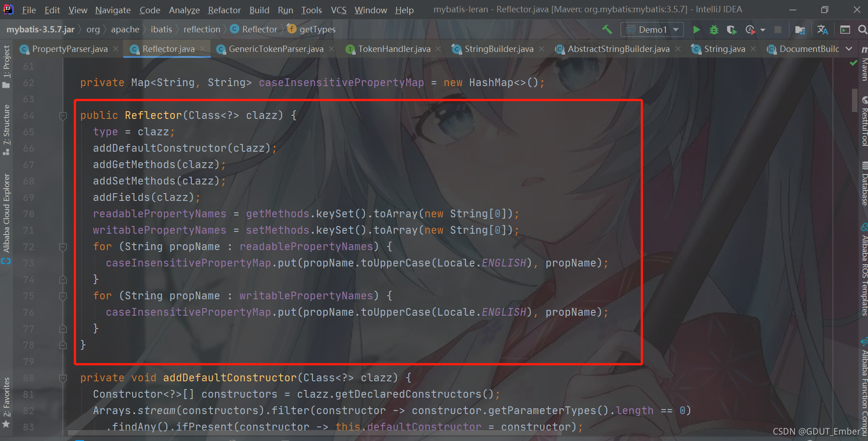This screenshot has height=441, width=868.
Task: Open the Refactor menu
Action: point(224,10)
